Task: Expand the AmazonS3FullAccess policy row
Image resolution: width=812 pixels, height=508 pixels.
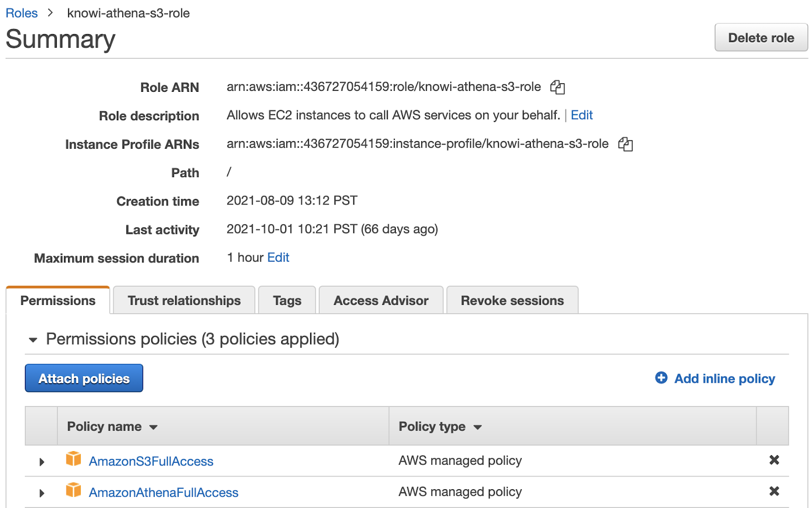Action: click(42, 462)
